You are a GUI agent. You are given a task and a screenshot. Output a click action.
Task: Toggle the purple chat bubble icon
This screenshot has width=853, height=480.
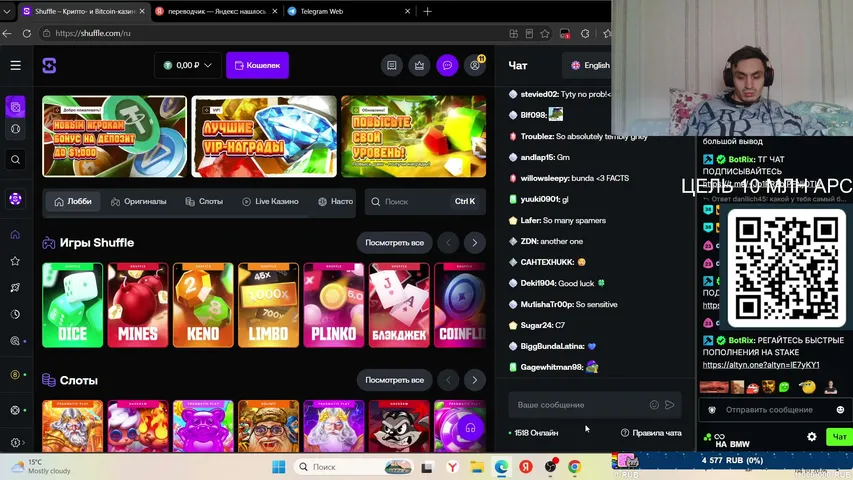pos(447,65)
